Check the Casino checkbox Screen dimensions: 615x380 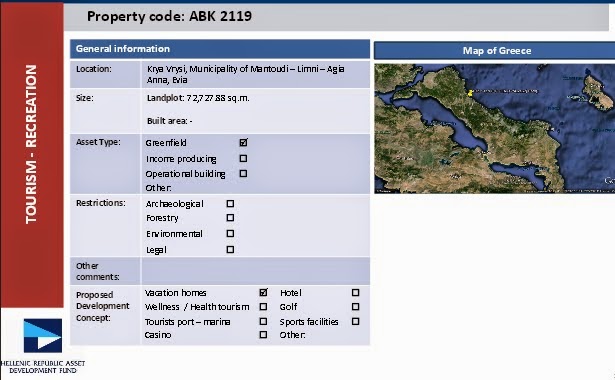(263, 335)
